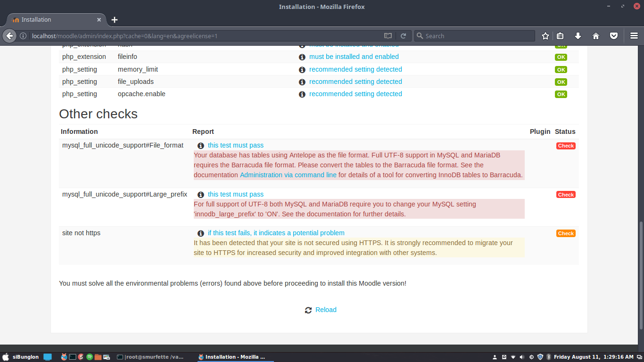Click the blue show desktop icon in taskbar
644x362 pixels.
coord(48,357)
